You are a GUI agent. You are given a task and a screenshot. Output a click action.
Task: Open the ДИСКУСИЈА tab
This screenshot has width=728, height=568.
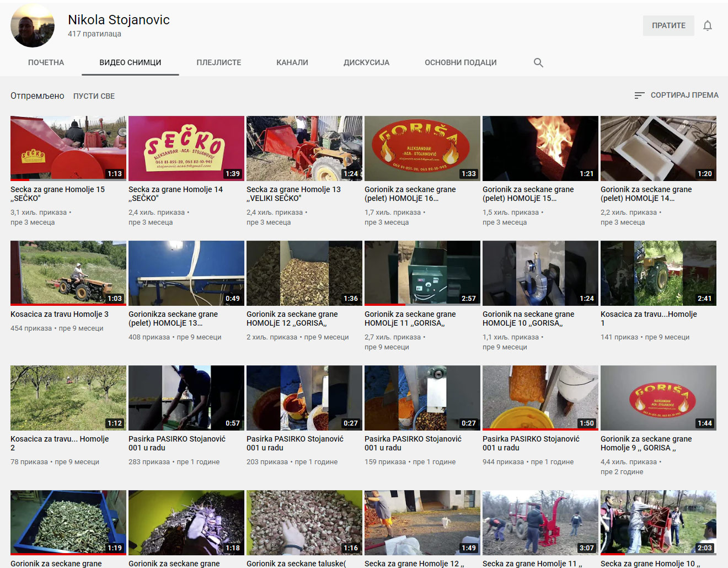pyautogui.click(x=366, y=62)
